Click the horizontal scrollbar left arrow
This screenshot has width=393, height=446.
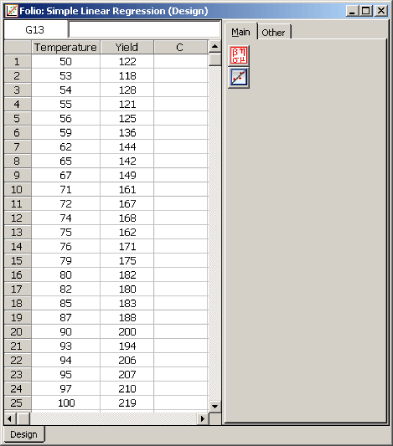coord(10,419)
